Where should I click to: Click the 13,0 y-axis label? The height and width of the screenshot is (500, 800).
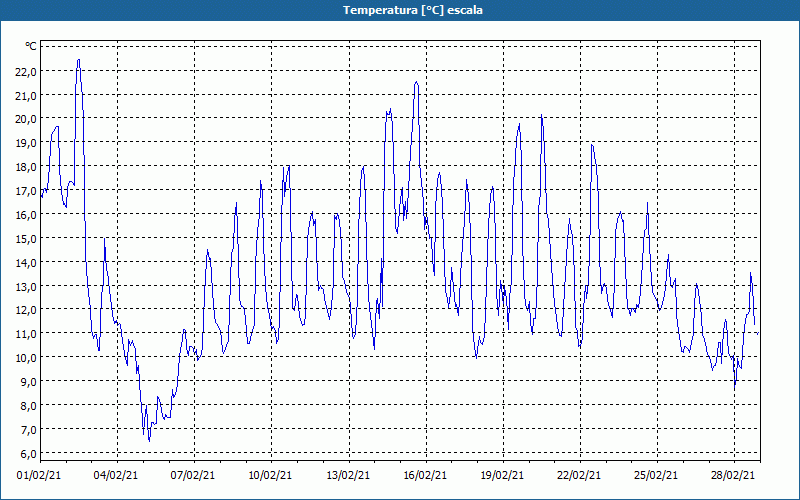(x=26, y=286)
